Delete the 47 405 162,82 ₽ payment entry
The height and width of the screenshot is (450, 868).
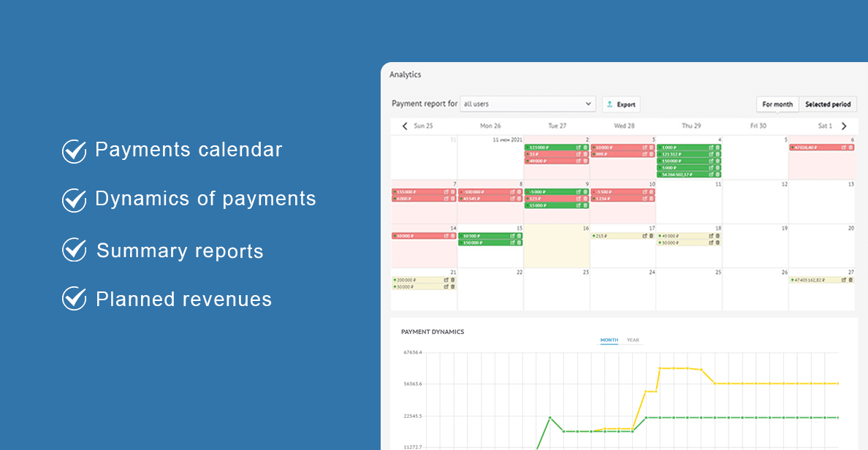pos(850,280)
